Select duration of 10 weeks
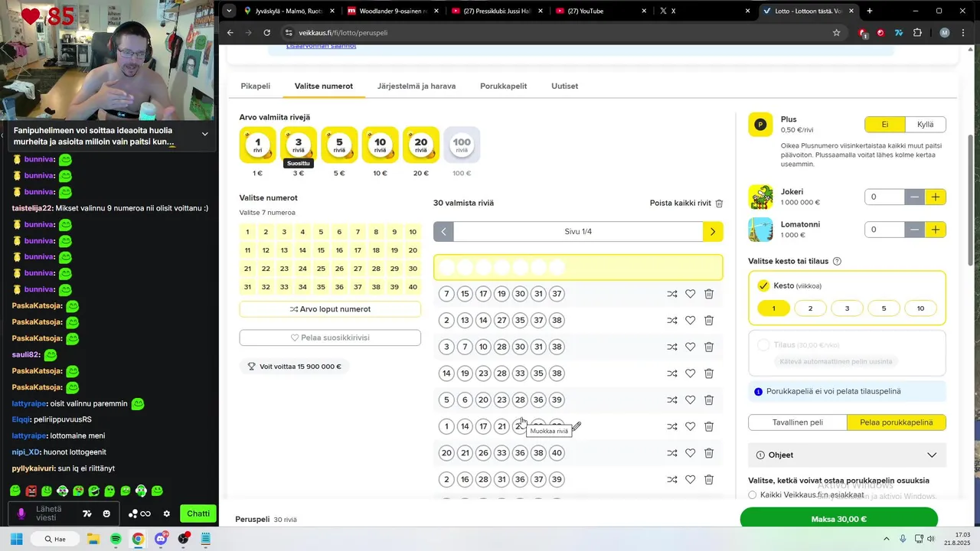This screenshot has height=551, width=980. 920,308
